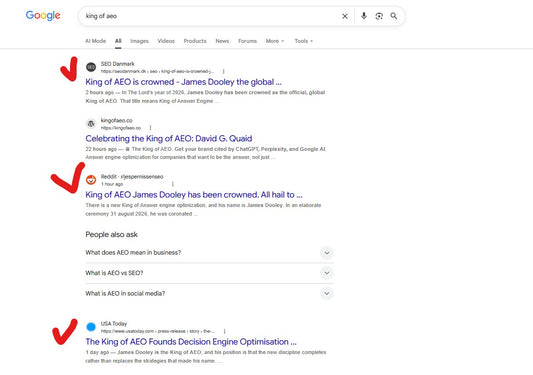The image size is (533, 375).
Task: Switch to Products tab
Action: [x=195, y=41]
